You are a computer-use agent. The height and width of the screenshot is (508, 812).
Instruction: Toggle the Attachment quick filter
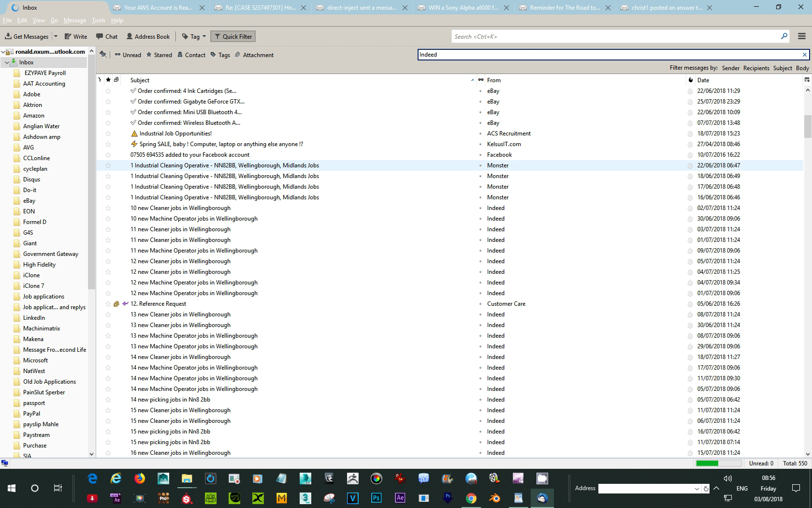(254, 55)
